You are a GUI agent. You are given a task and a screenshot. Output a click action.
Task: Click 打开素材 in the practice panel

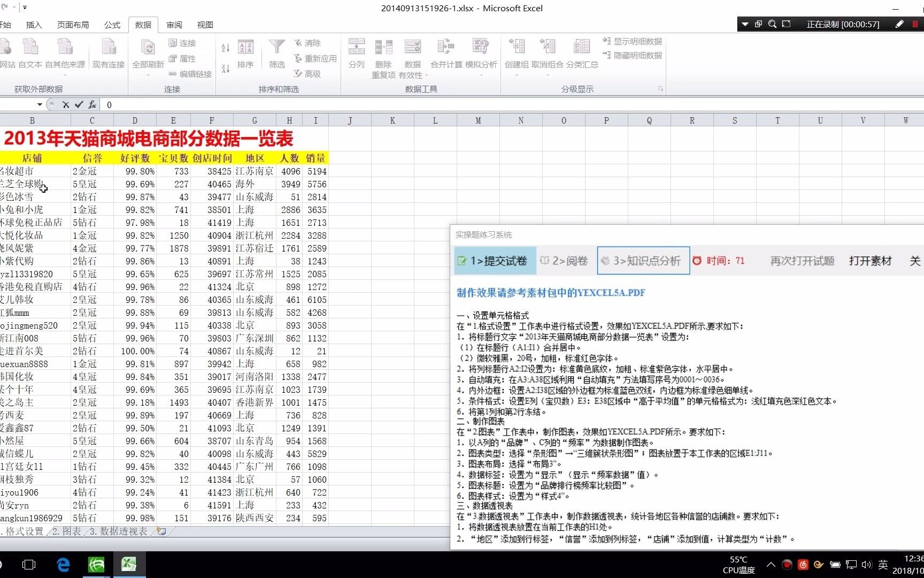870,261
